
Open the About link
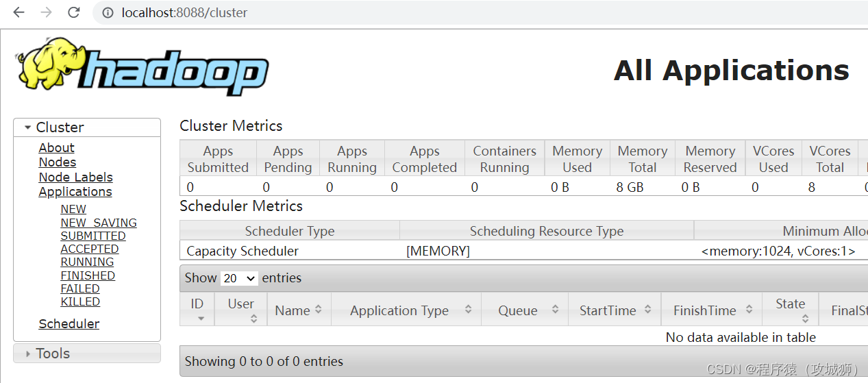(x=56, y=147)
